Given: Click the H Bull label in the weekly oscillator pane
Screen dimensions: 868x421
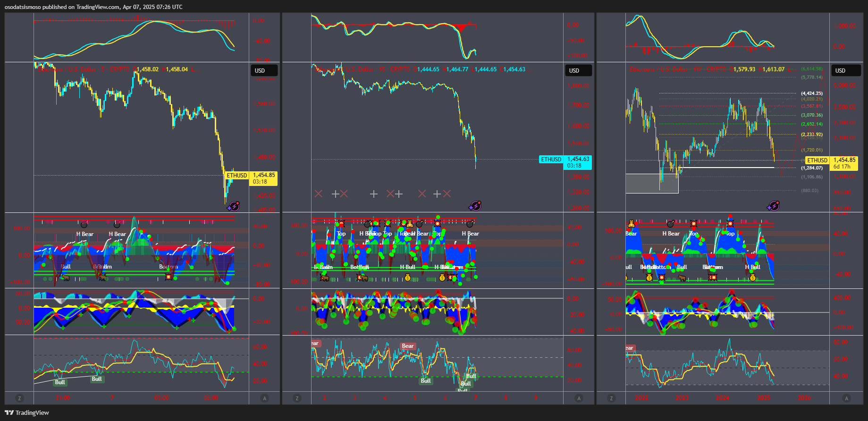Looking at the screenshot, I should click(x=753, y=267).
